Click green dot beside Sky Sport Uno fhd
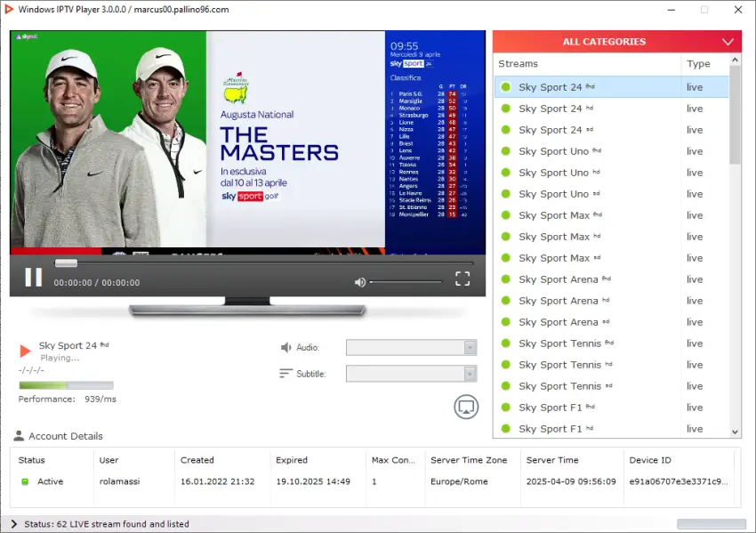This screenshot has height=533, width=756. pyautogui.click(x=506, y=151)
